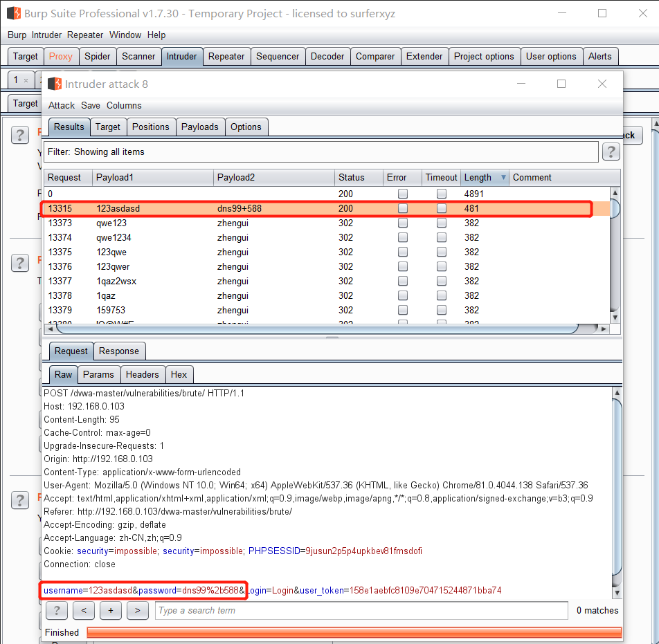The image size is (659, 644).
Task: Click the second help icon in background Burp window
Action: (20, 263)
